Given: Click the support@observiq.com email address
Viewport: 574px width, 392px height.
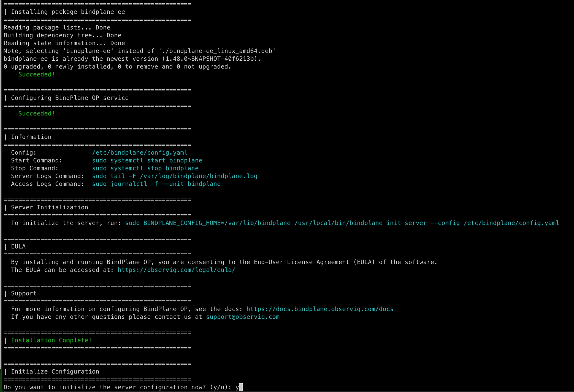Looking at the screenshot, I should [x=243, y=317].
